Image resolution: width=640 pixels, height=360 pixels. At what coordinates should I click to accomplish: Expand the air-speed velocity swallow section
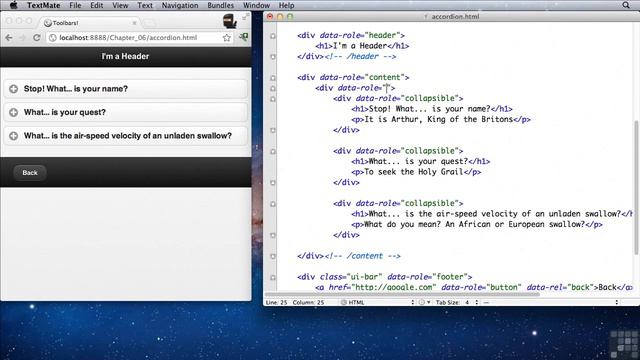126,136
